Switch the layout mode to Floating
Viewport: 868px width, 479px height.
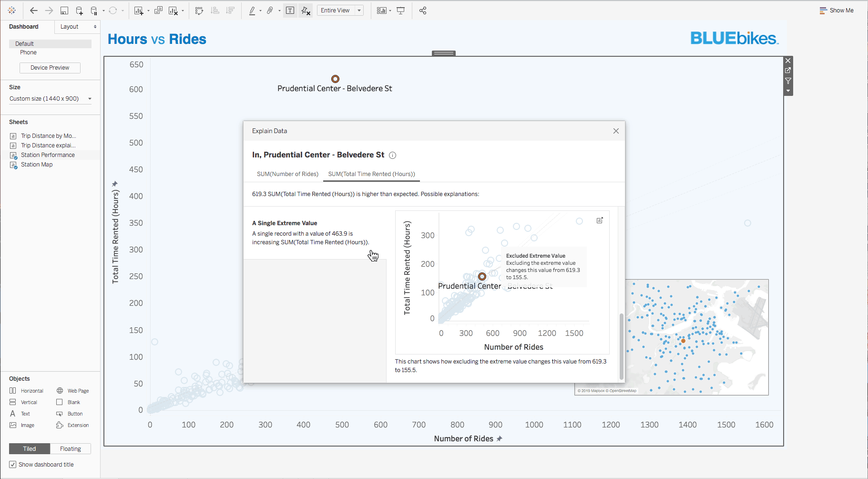tap(70, 448)
